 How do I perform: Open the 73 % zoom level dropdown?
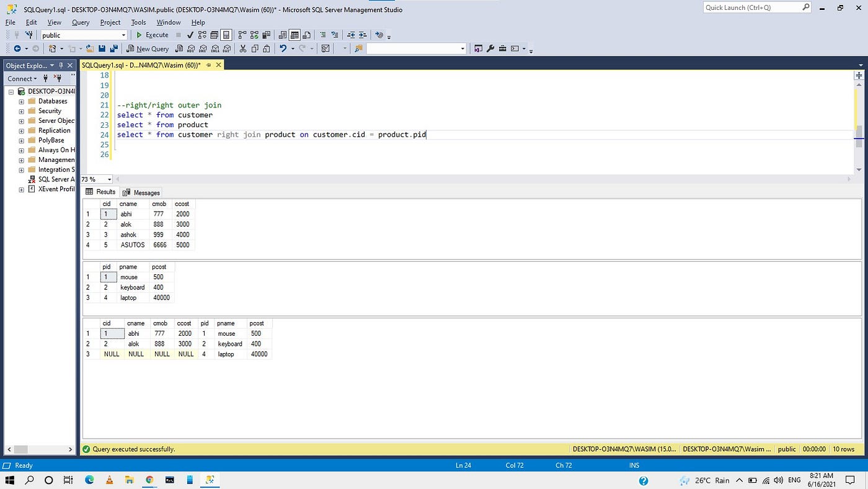[110, 179]
